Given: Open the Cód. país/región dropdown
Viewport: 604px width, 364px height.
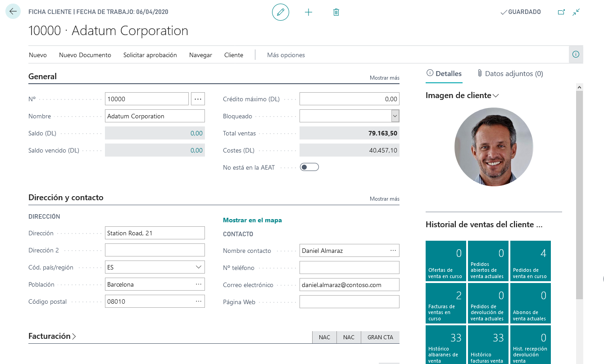Looking at the screenshot, I should click(199, 267).
